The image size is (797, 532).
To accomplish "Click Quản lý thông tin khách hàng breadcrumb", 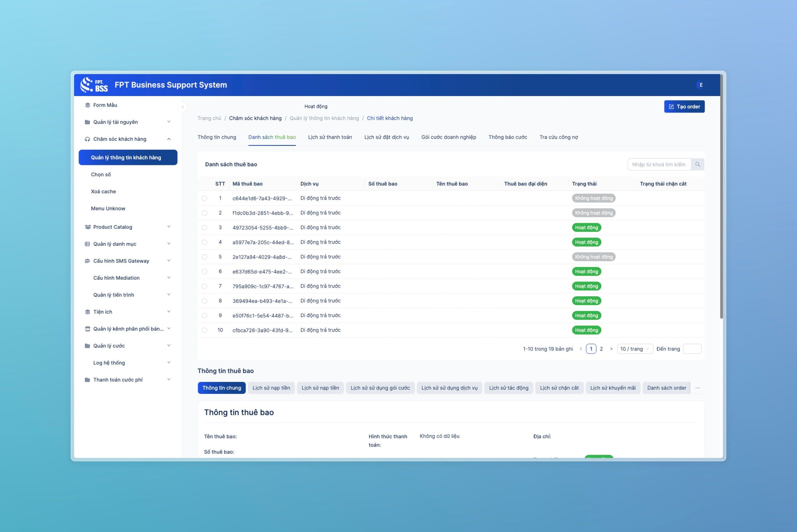I will pyautogui.click(x=324, y=118).
